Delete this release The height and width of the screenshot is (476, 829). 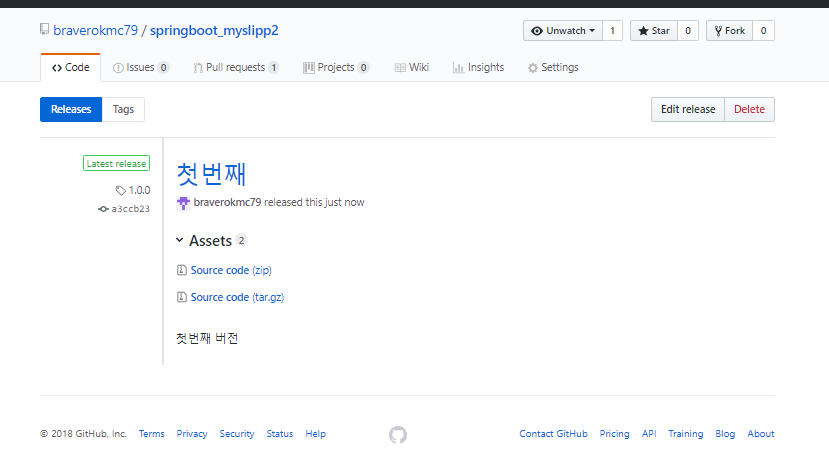749,109
